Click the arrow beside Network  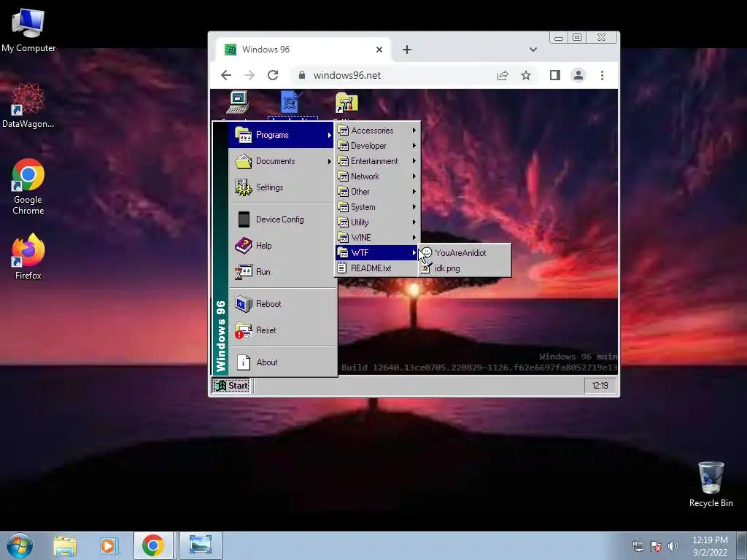click(x=414, y=176)
